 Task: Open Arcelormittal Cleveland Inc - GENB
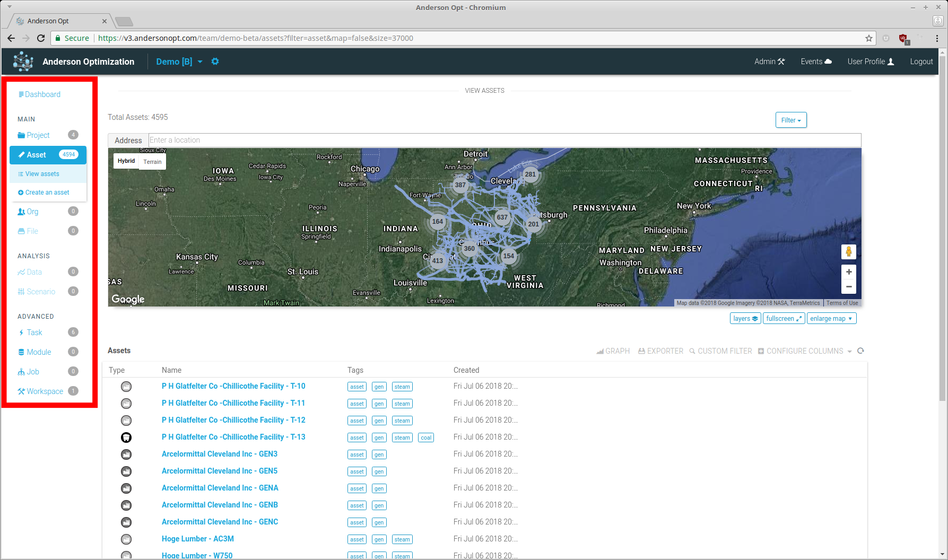pyautogui.click(x=220, y=505)
